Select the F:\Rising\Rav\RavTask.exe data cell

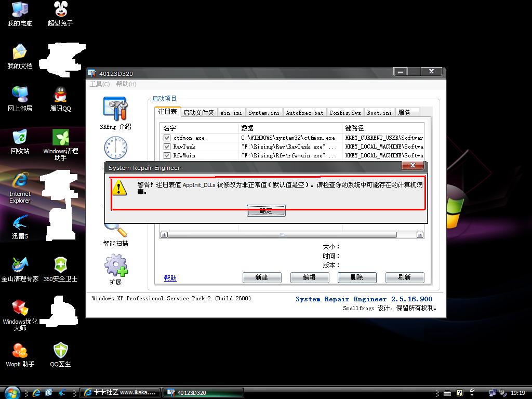tap(289, 147)
